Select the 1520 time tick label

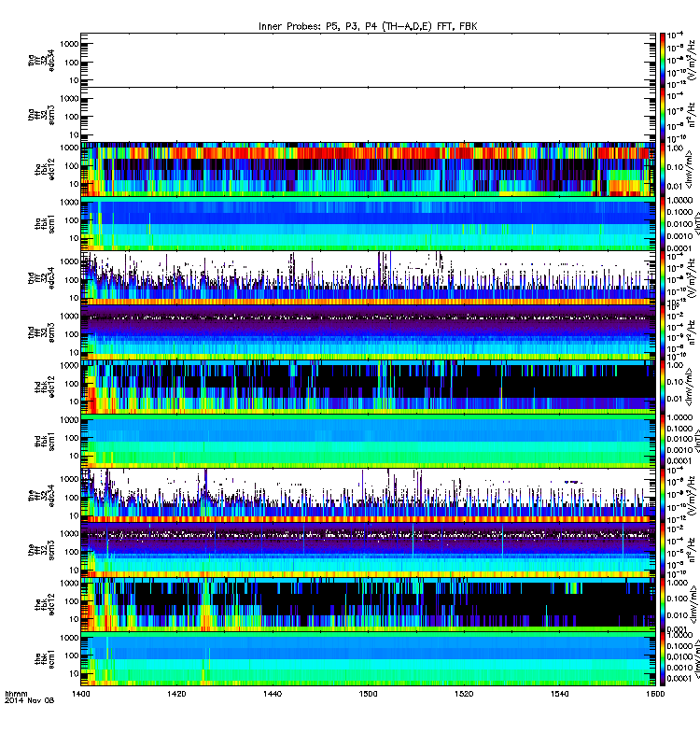[464, 694]
